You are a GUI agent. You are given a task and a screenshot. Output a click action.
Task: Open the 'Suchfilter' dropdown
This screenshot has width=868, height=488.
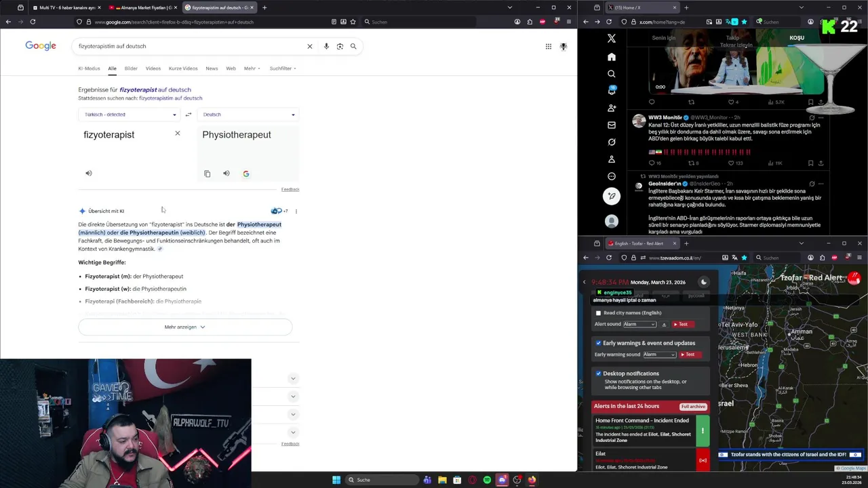pyautogui.click(x=283, y=68)
